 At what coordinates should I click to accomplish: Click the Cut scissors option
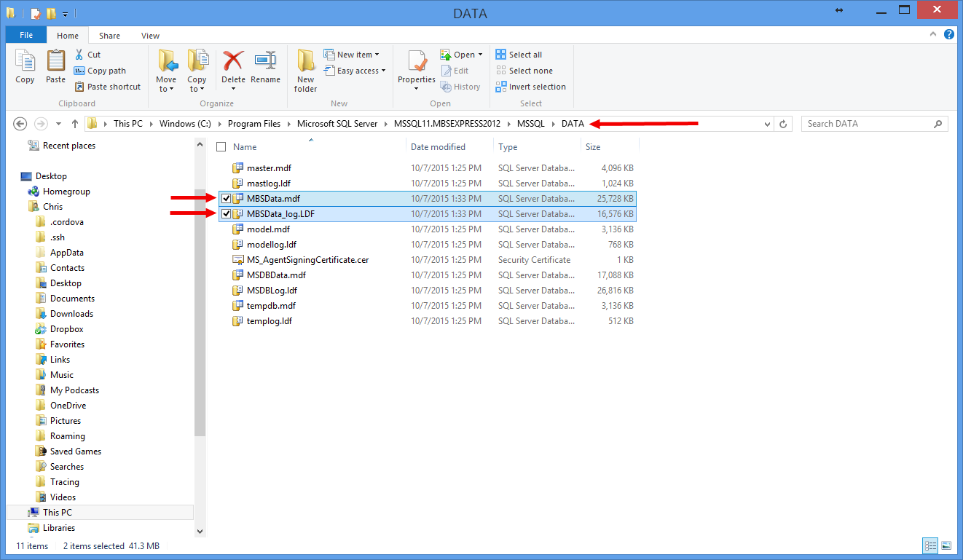[88, 55]
